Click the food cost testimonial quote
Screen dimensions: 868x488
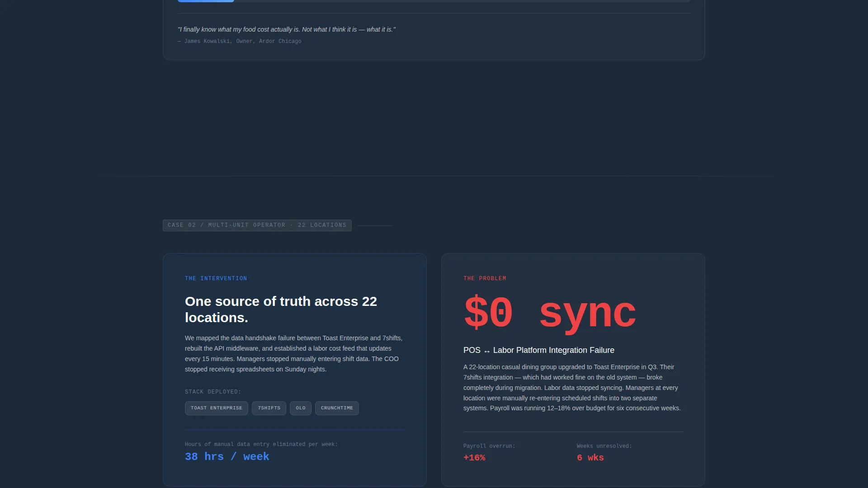[287, 29]
